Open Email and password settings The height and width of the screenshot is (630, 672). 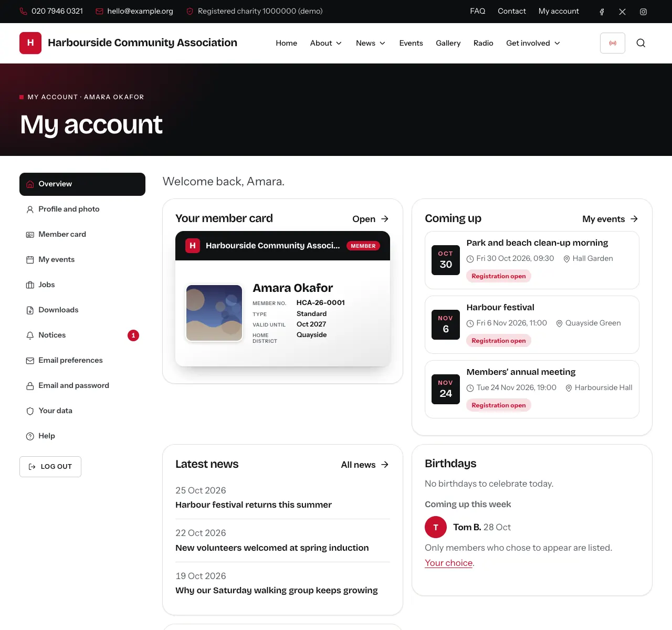[82, 386]
